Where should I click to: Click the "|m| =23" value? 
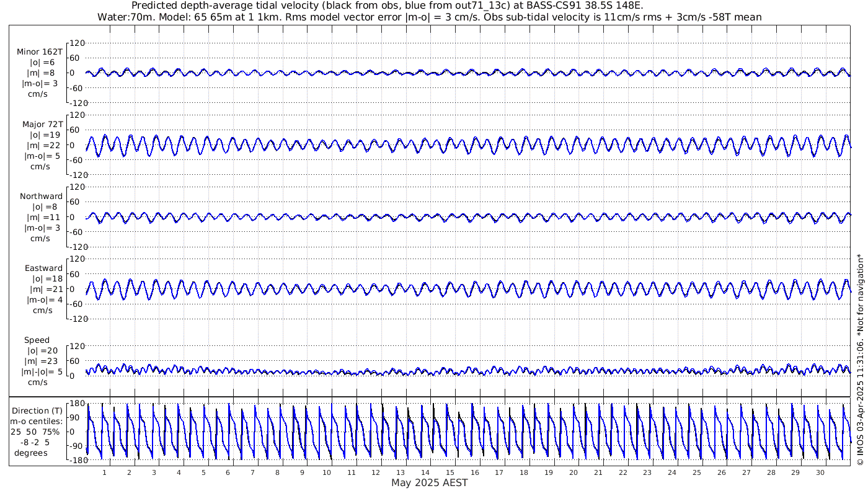coord(43,361)
